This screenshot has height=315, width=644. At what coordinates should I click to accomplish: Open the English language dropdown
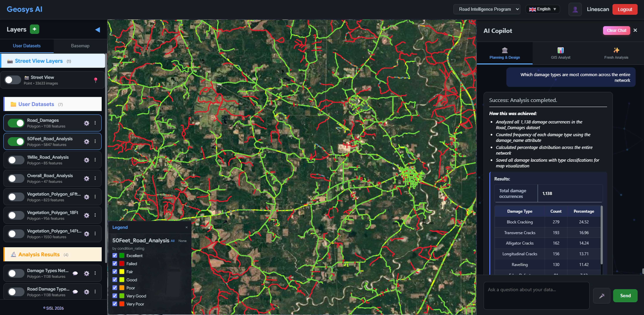[x=543, y=9]
